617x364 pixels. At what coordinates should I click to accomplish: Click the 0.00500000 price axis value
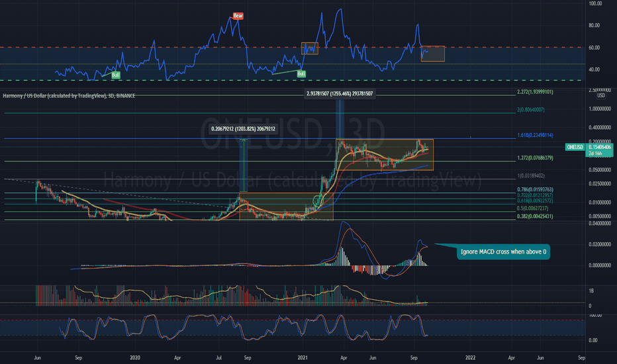600,216
